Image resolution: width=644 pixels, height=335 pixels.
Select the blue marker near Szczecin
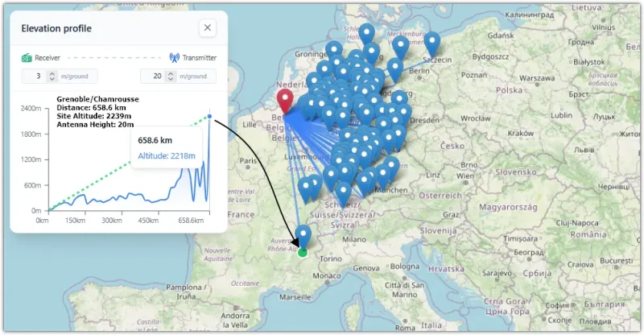pyautogui.click(x=432, y=44)
